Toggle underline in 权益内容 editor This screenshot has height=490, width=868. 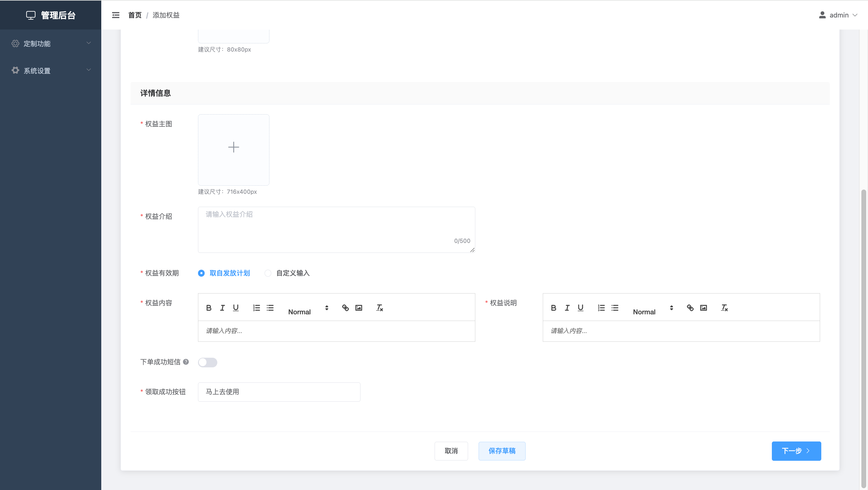[236, 308]
